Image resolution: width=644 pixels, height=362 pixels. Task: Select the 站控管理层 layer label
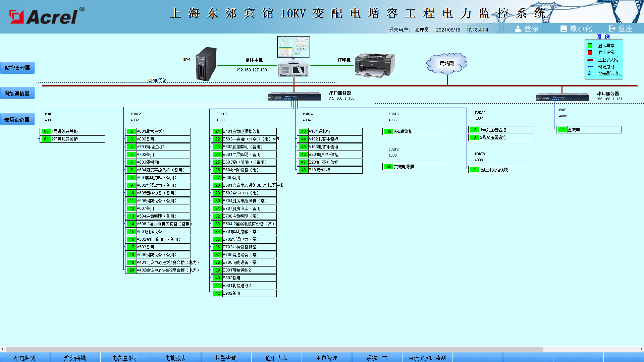pos(17,68)
